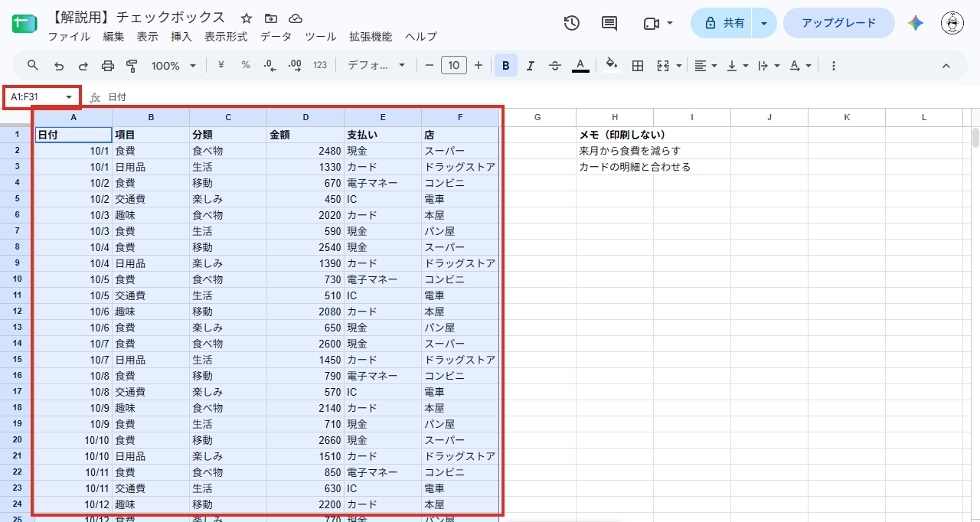The width and height of the screenshot is (980, 522).
Task: Toggle italic formatting
Action: 531,66
